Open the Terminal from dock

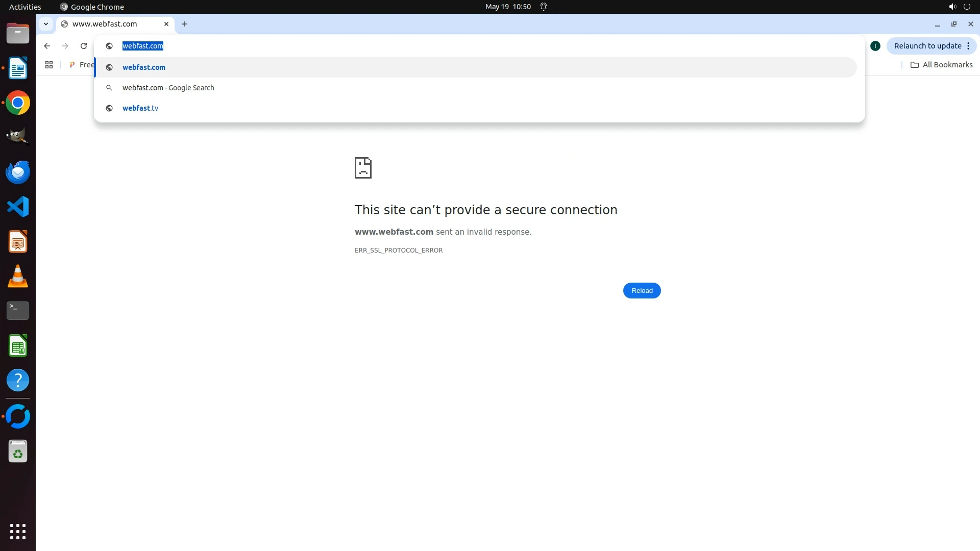pos(18,310)
